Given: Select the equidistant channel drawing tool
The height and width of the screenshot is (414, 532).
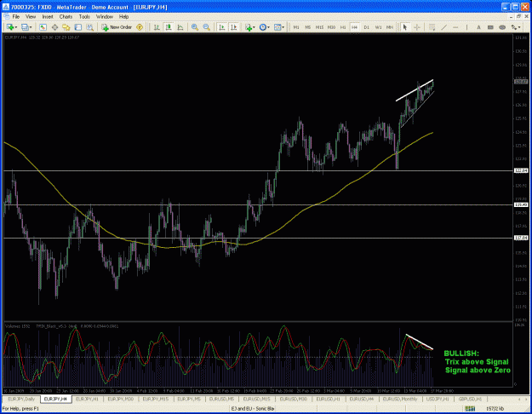Looking at the screenshot, I should (432, 27).
